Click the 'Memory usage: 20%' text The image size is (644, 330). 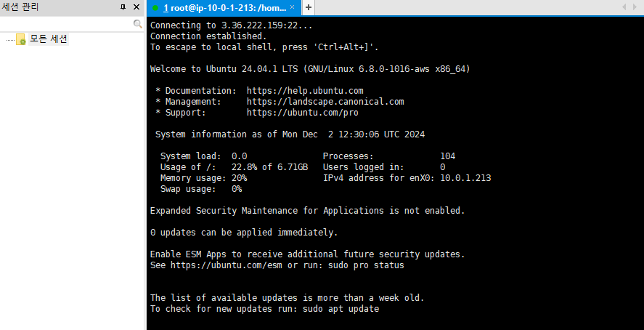[x=204, y=178]
